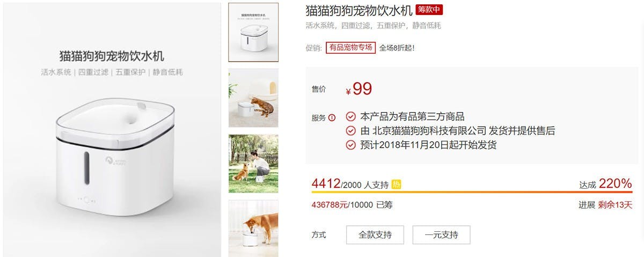
Task: Click the orange funding progress bar
Action: (472, 192)
